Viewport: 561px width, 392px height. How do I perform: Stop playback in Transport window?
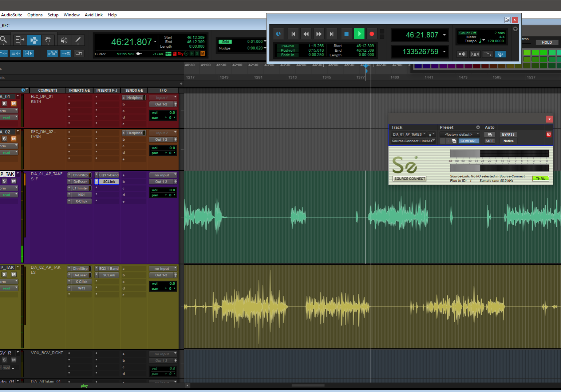coord(347,34)
